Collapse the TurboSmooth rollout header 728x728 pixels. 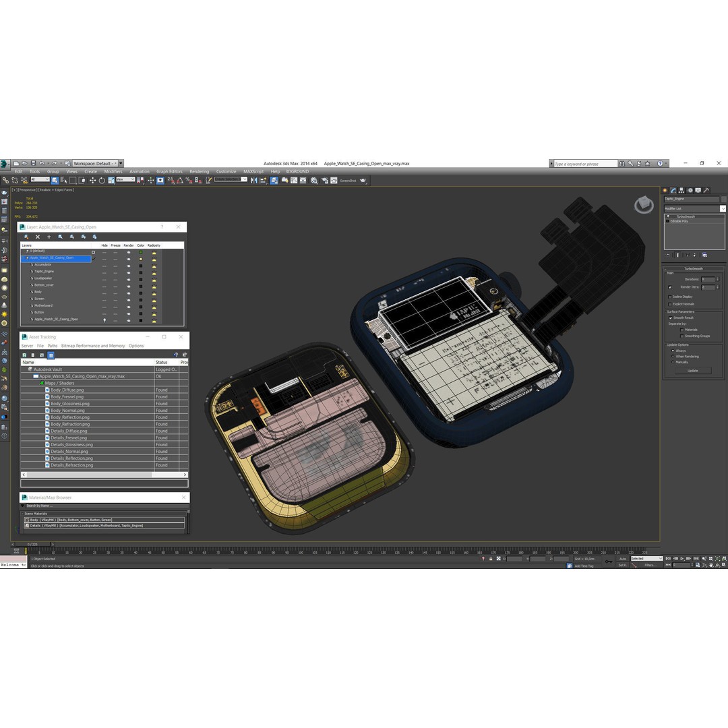[693, 269]
